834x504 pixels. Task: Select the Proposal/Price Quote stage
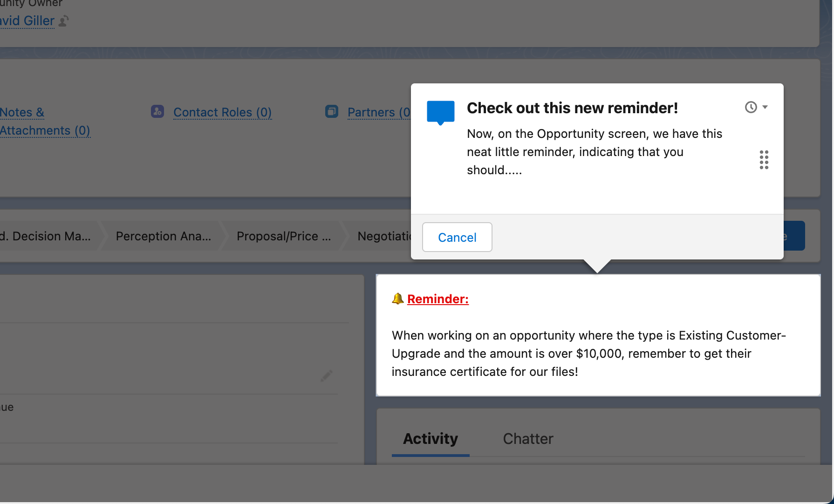pos(284,236)
